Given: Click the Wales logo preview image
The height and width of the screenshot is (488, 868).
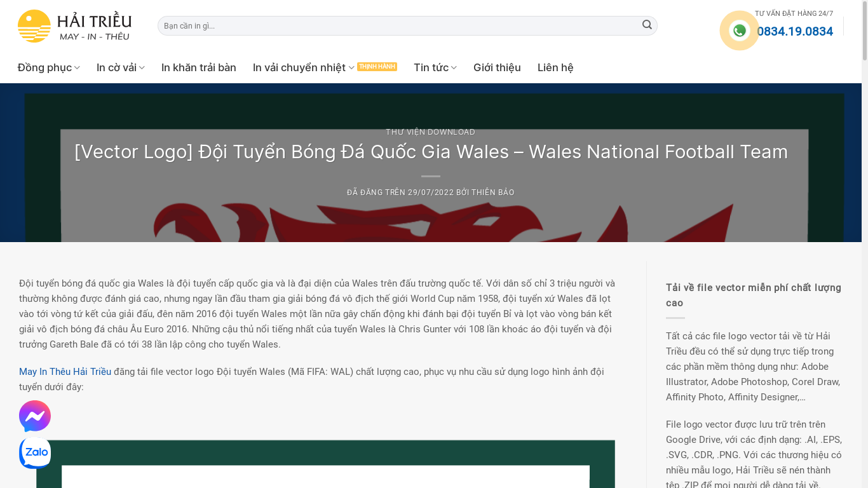Looking at the screenshot, I should coord(325,464).
